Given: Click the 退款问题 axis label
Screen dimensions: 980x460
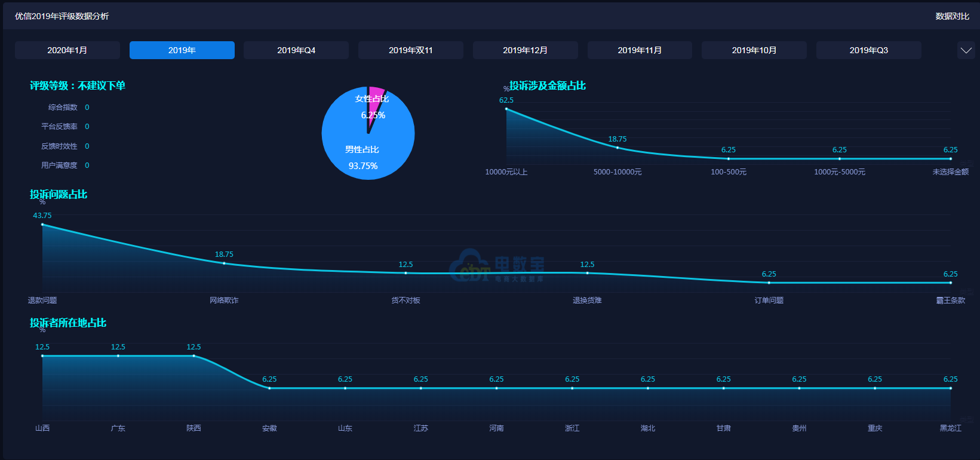Looking at the screenshot, I should click(x=42, y=300).
